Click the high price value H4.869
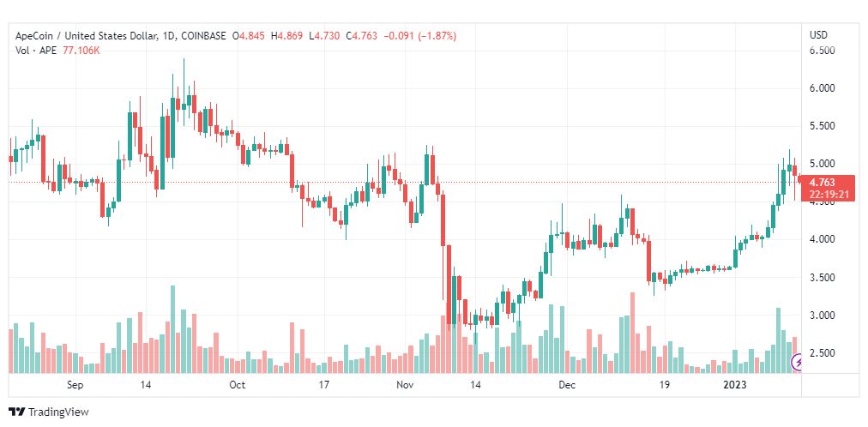The image size is (868, 427). pos(286,36)
